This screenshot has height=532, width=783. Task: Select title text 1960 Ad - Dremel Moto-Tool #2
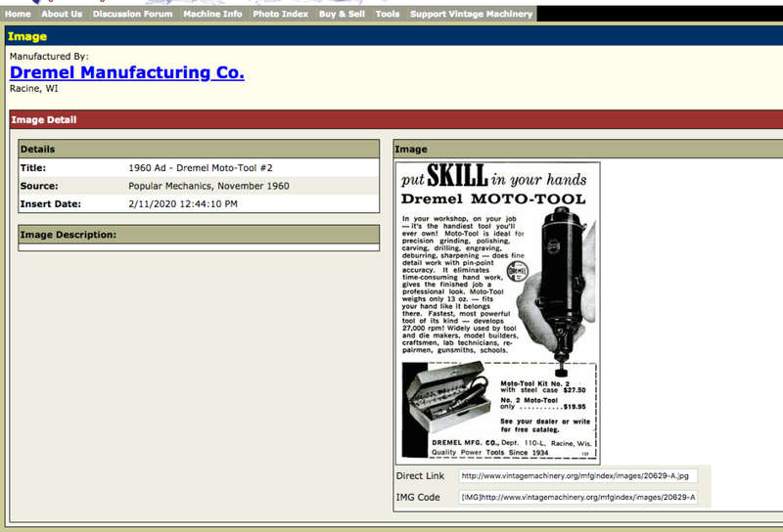201,167
